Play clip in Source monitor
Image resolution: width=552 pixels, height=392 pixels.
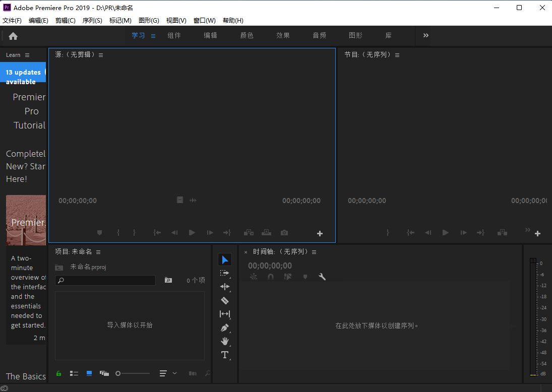tap(192, 233)
